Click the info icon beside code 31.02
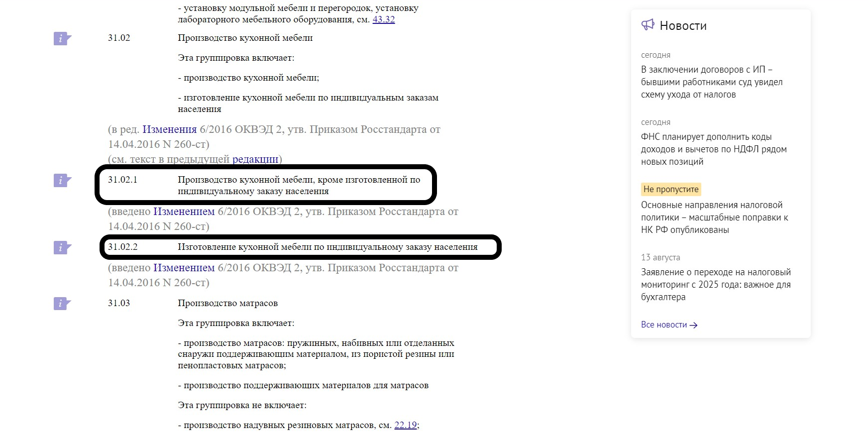 (62, 38)
